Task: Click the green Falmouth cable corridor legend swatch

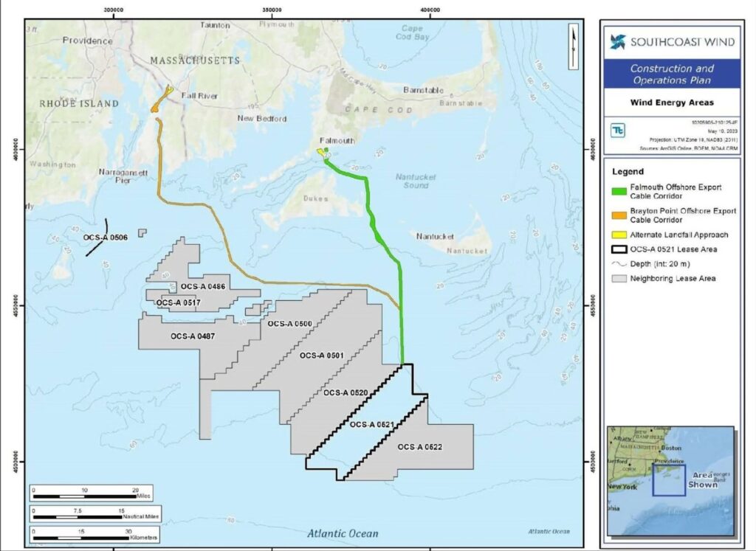Action: 619,192
